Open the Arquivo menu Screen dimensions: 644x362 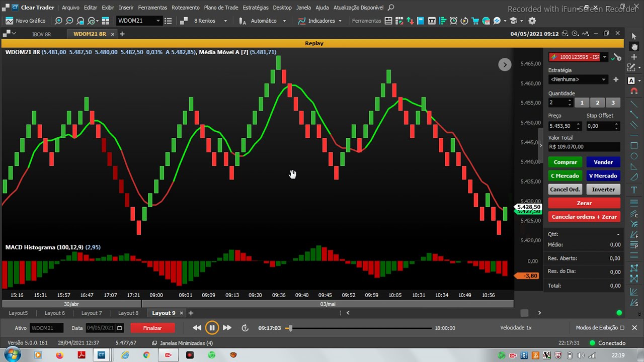coord(70,8)
